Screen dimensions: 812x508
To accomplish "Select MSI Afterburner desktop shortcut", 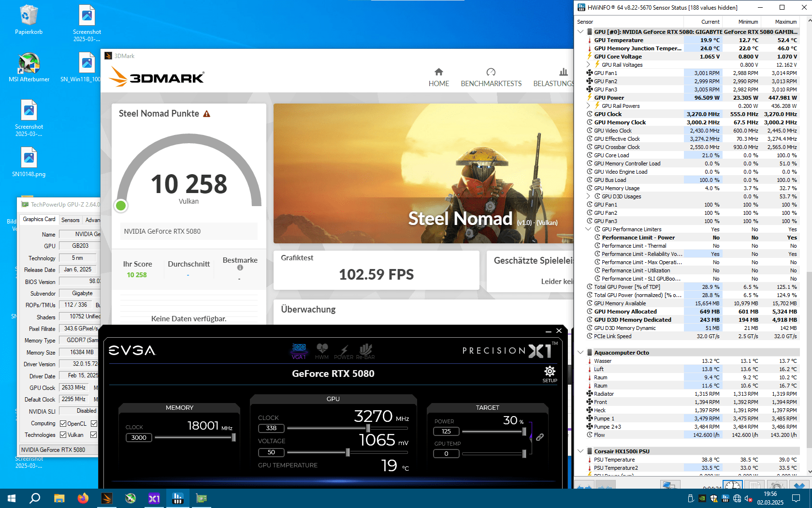I will click(29, 67).
